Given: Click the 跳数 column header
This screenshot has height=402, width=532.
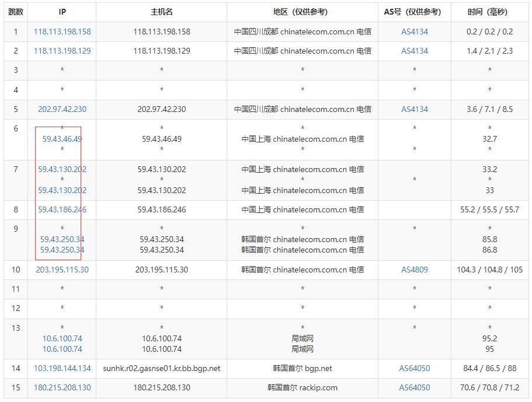Looking at the screenshot, I should pyautogui.click(x=16, y=12).
